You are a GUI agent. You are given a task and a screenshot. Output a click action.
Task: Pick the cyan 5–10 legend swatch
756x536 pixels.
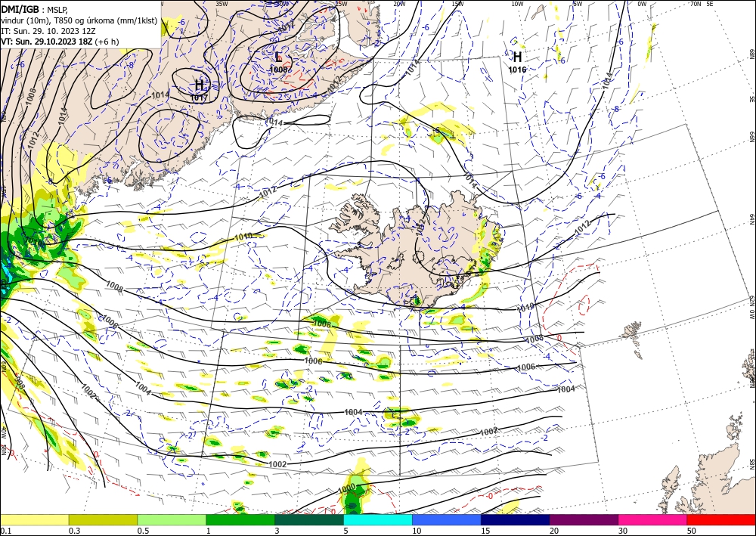[x=377, y=519]
